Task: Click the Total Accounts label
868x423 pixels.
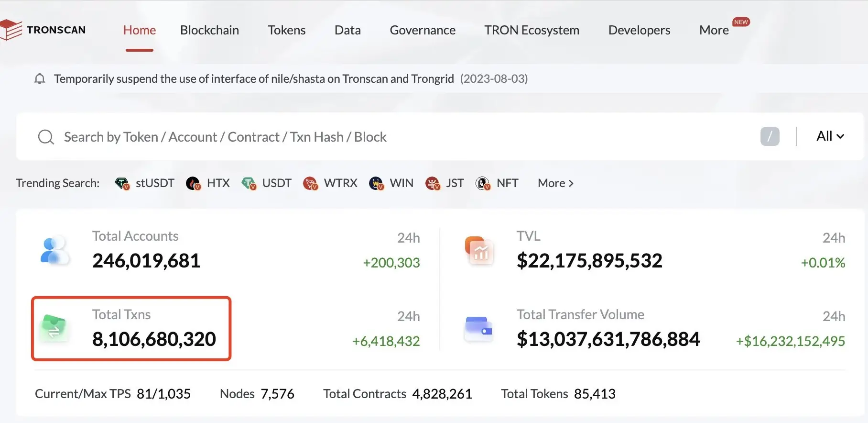Action: pos(135,236)
